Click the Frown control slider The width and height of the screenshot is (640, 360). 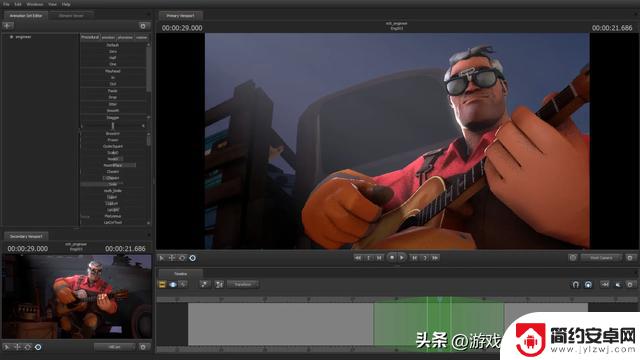click(113, 140)
